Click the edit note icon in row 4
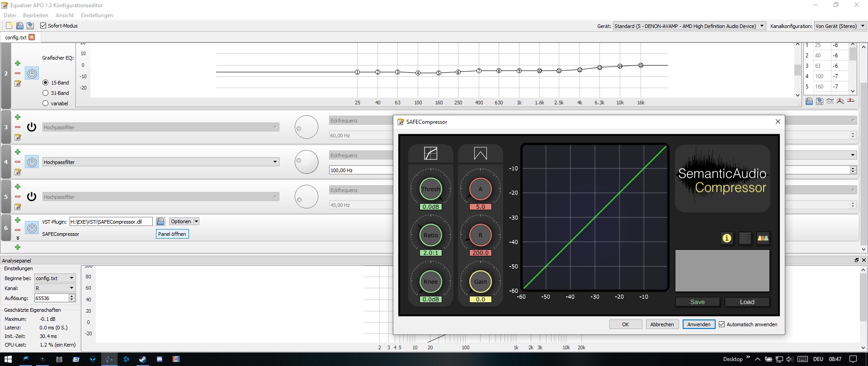 (x=18, y=172)
